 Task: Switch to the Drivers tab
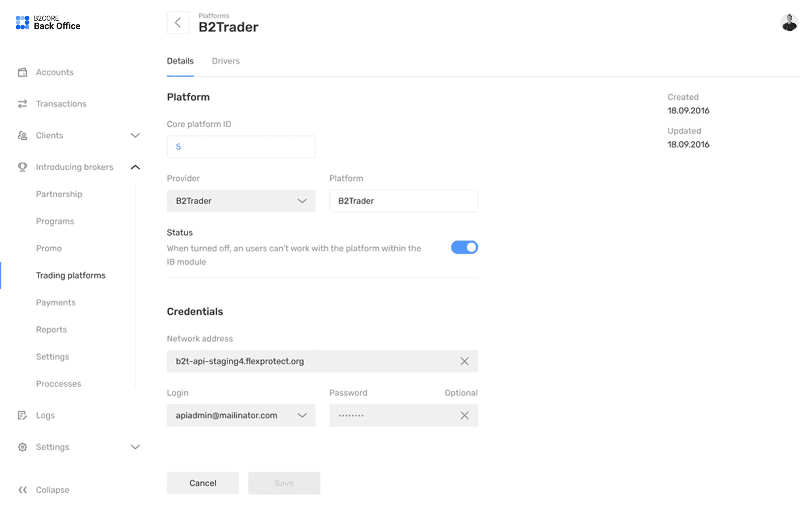(226, 61)
